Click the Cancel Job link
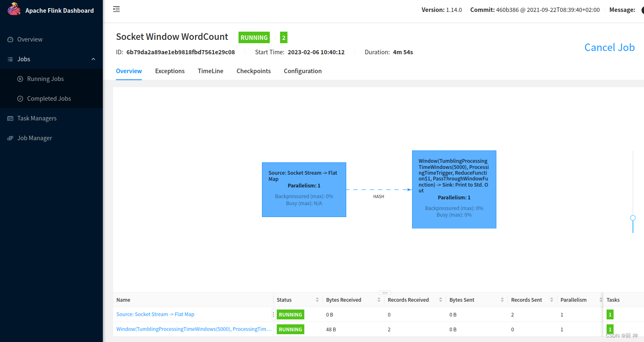 609,47
